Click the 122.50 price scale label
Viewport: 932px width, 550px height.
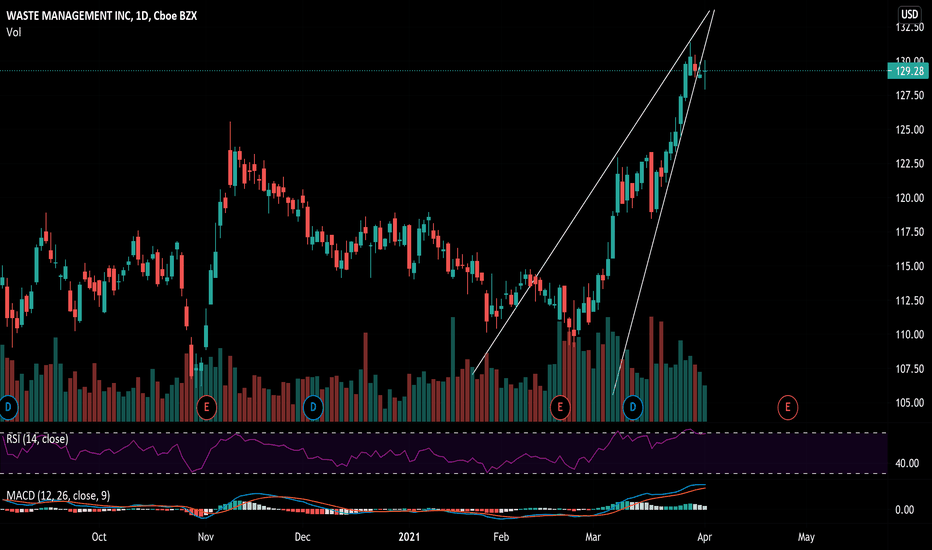click(909, 164)
